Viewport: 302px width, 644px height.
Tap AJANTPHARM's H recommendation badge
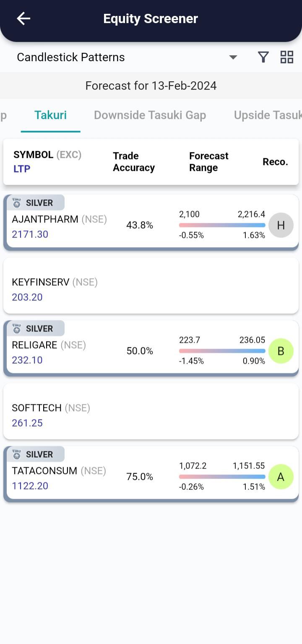281,225
